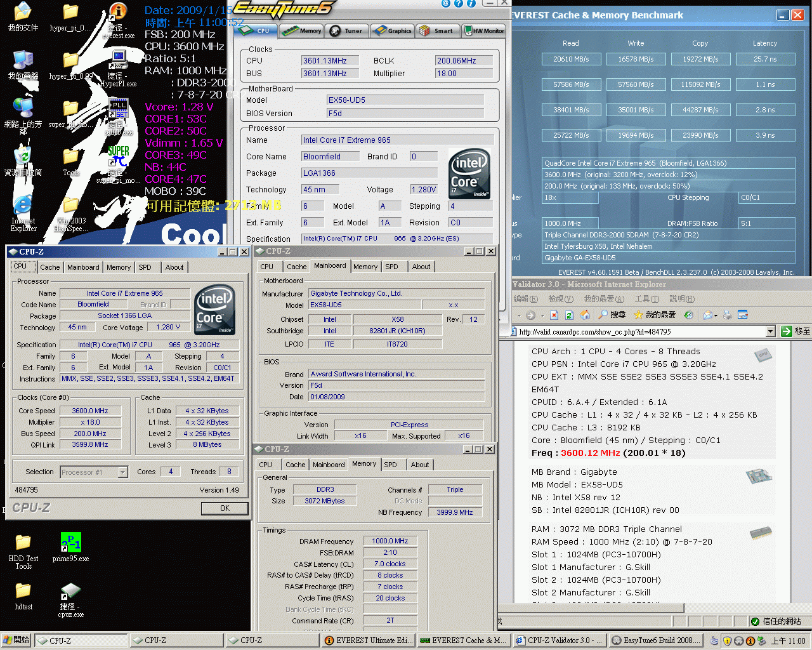The width and height of the screenshot is (812, 650).
Task: Open the IE Tools (工具) menu
Action: 646,298
